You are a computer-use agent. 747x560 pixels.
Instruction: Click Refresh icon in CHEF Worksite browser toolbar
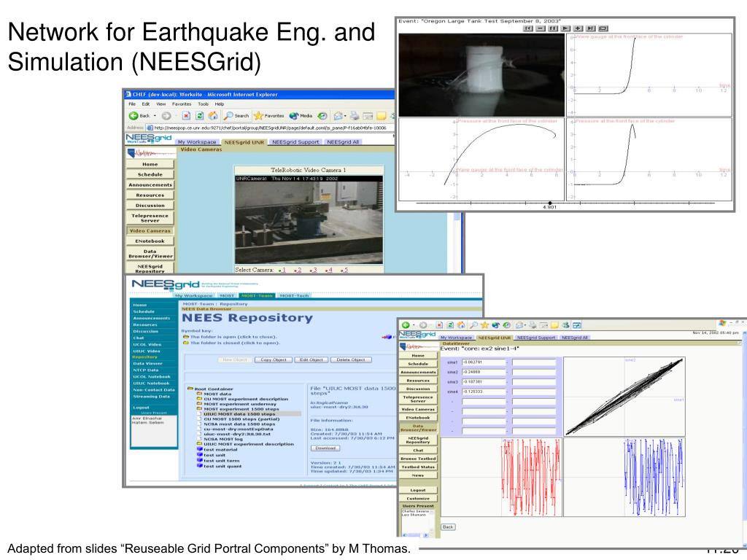(200, 116)
